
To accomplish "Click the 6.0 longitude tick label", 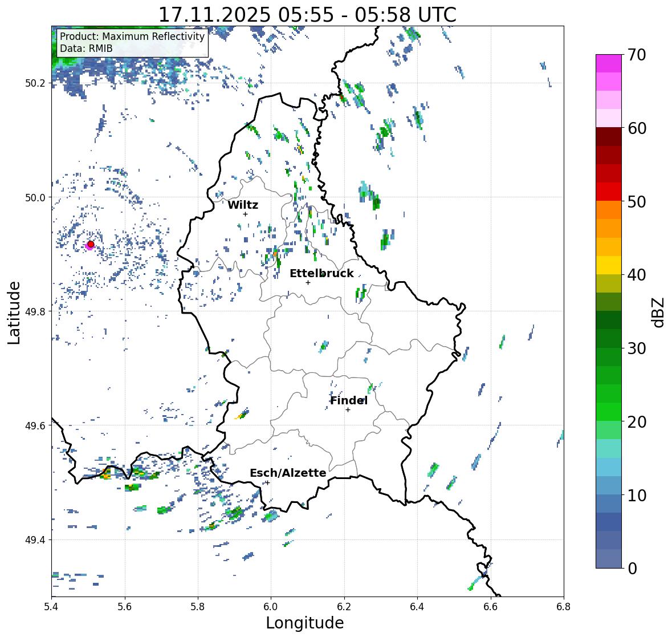I will coord(271,607).
